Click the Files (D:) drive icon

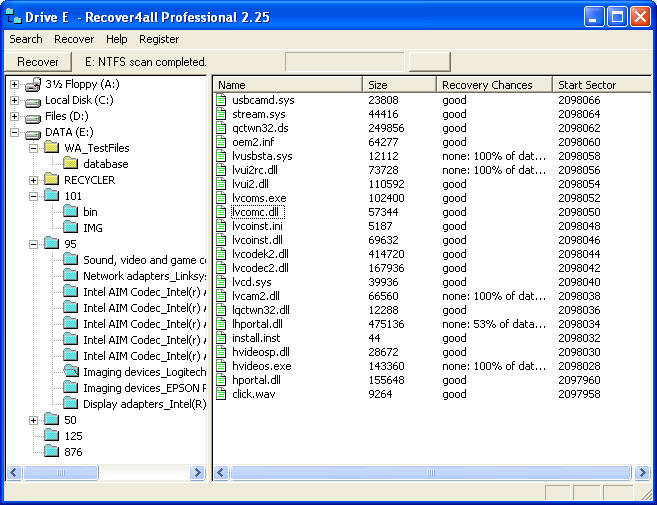pos(33,117)
